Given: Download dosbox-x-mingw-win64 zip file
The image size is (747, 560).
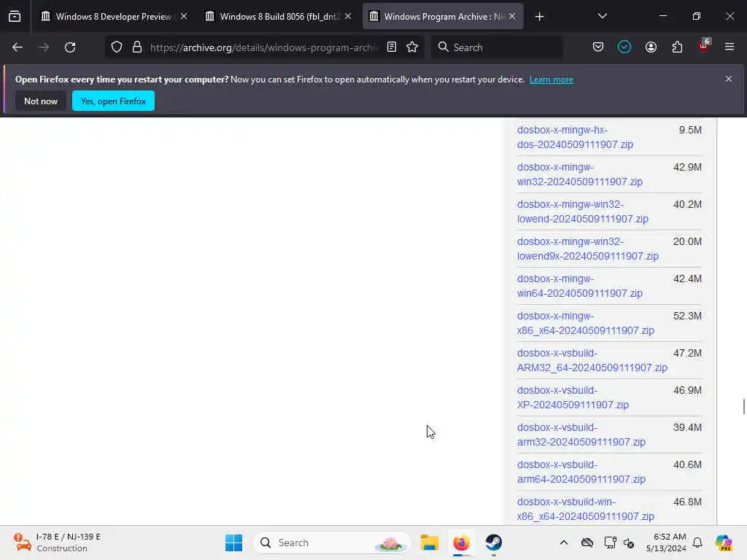Looking at the screenshot, I should click(x=580, y=286).
